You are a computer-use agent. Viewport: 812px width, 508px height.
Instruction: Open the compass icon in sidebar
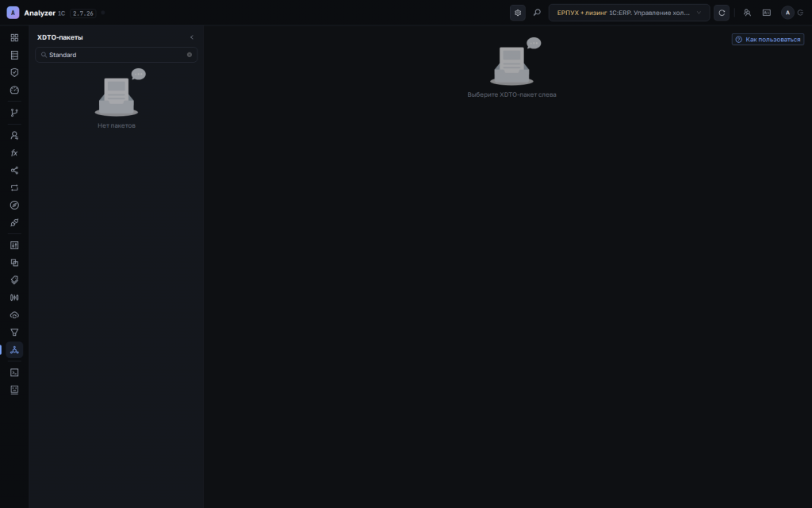coord(14,206)
